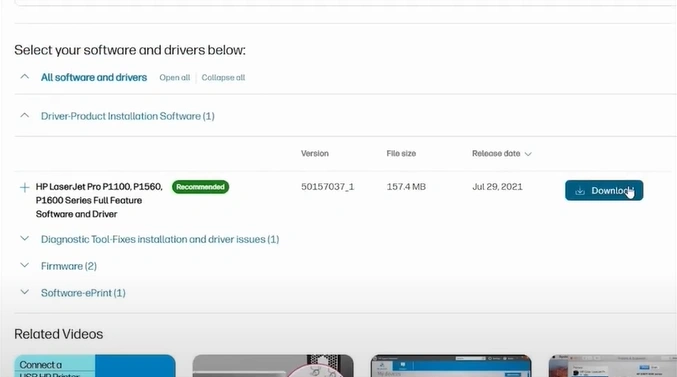Click the Select your software and drivers heading
Image resolution: width=677 pixels, height=377 pixels.
(130, 50)
